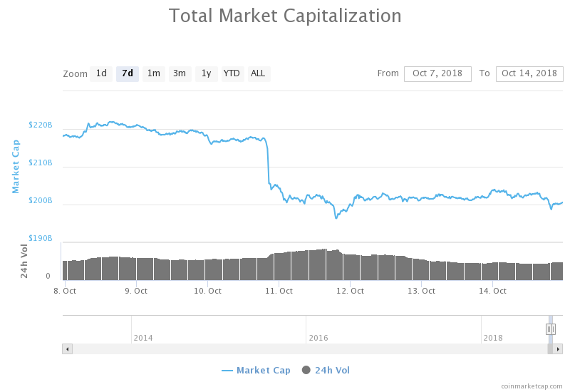Toggle the Market Cap series in legend

click(256, 371)
